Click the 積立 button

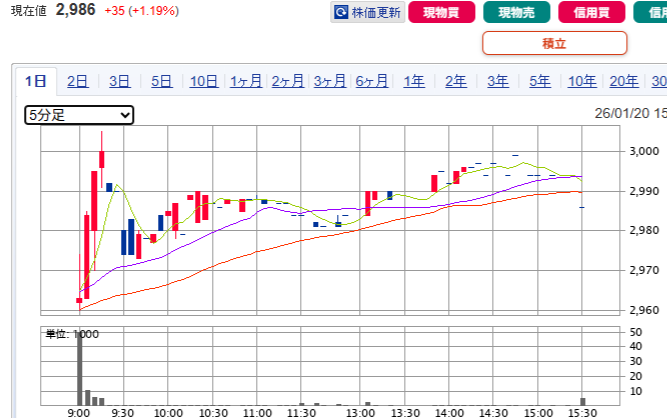point(554,43)
